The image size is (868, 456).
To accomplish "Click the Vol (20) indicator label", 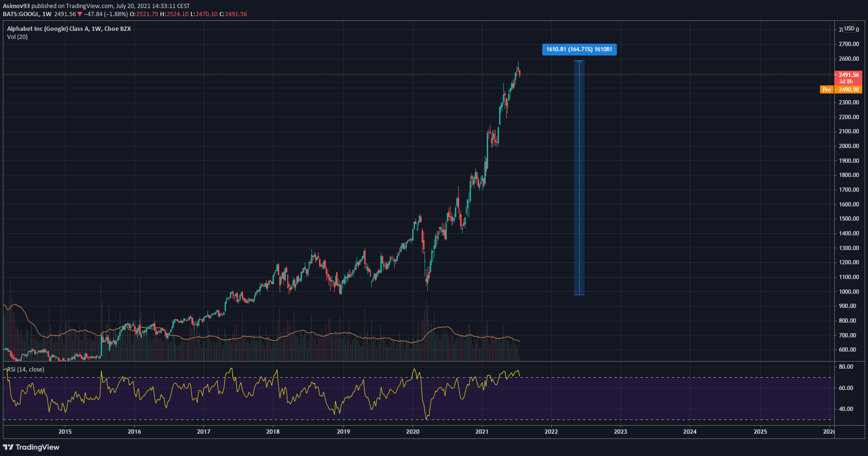I will click(x=18, y=37).
